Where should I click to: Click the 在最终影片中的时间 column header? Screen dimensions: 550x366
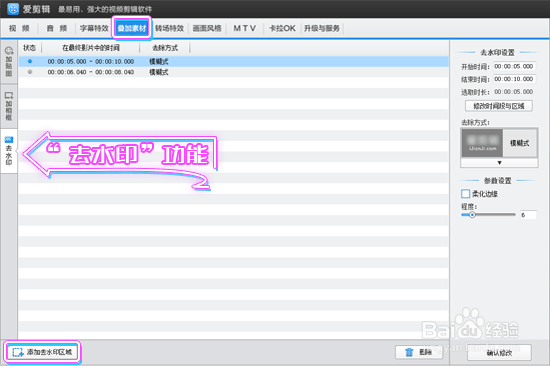coord(91,48)
